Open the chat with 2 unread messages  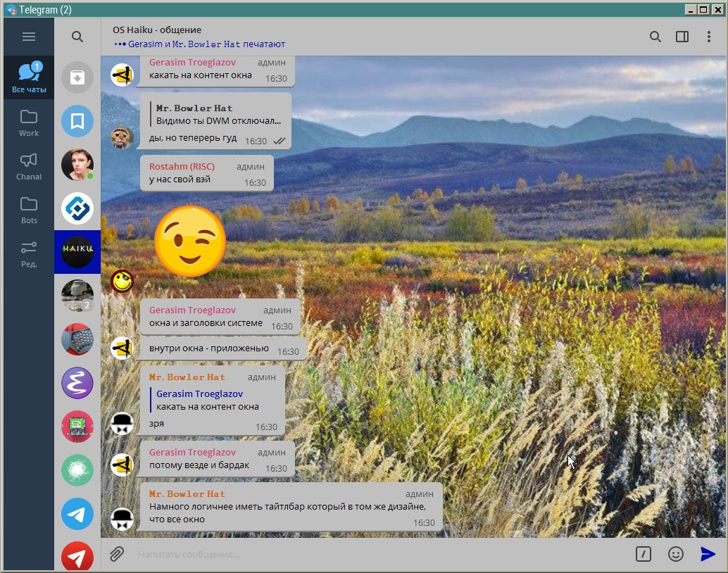coord(77,296)
